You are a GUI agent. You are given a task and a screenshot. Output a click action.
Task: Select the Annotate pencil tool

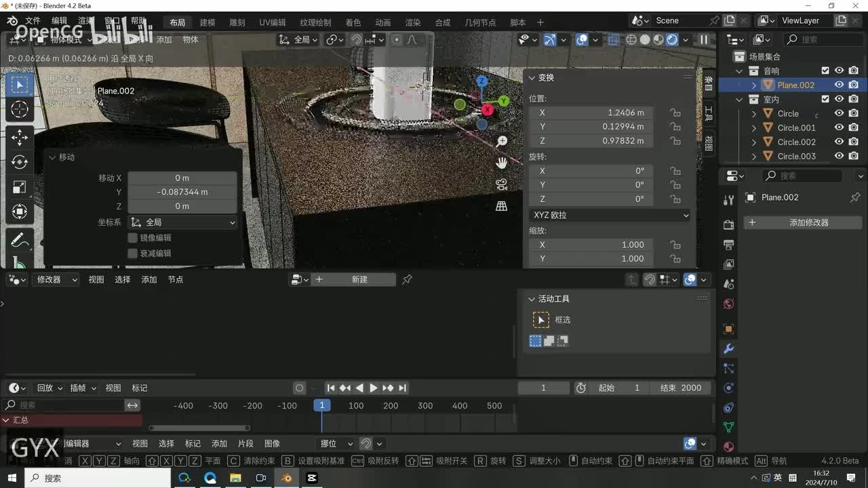pyautogui.click(x=19, y=240)
